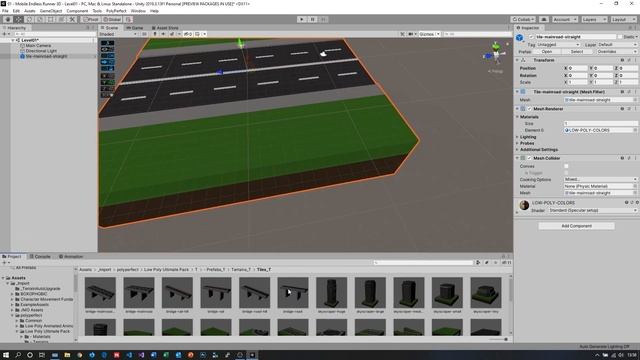Click the prefab Select button

click(x=577, y=52)
